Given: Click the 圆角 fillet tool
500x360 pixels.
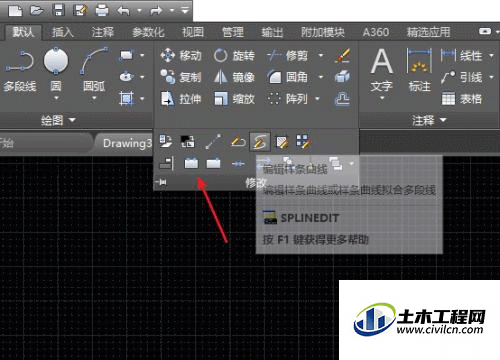Looking at the screenshot, I should (287, 77).
